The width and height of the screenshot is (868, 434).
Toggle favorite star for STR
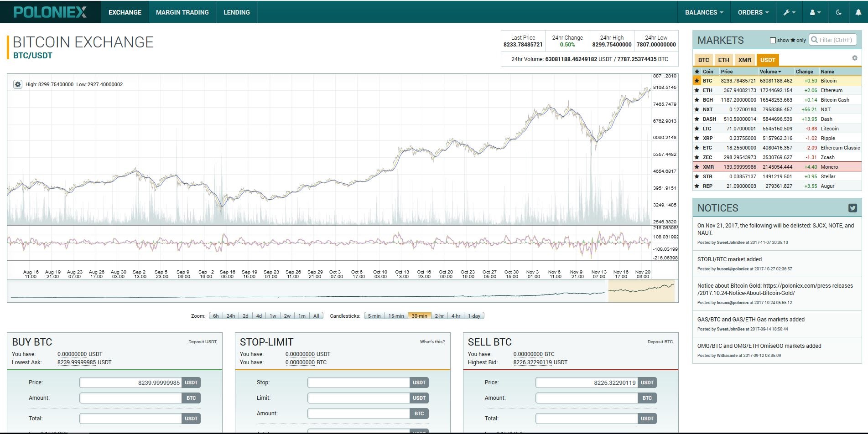[696, 176]
